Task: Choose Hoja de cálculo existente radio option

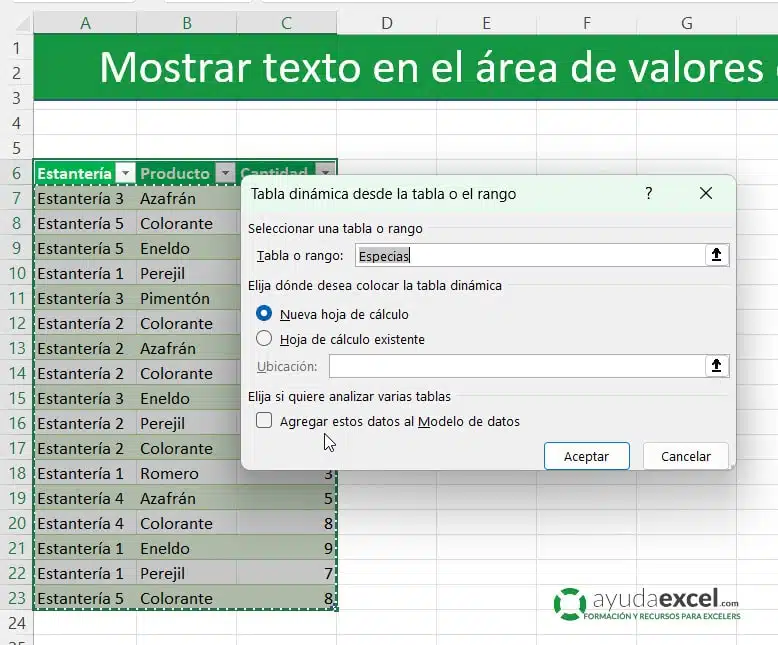Action: click(x=264, y=338)
